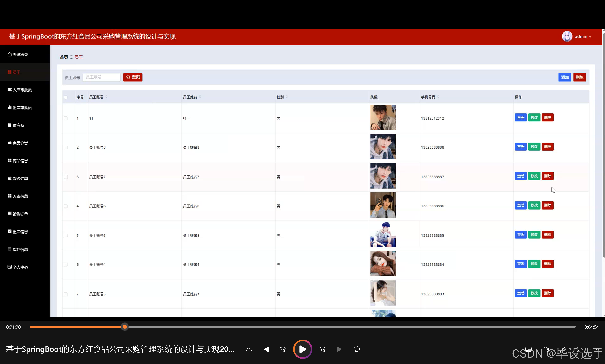This screenshot has height=364, width=605.
Task: Open avatar thumbnail of 张一
Action: (383, 117)
